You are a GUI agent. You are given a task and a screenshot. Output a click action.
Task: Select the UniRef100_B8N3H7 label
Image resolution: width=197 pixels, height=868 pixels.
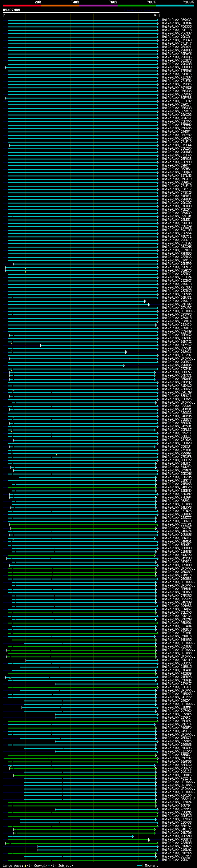point(176,338)
